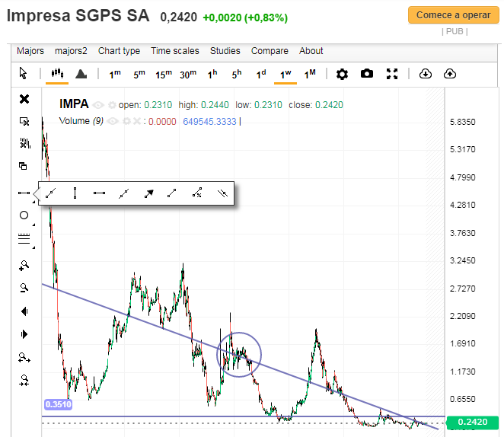This screenshot has height=437, width=504.
Task: Click the cloud download icon
Action: [x=426, y=74]
